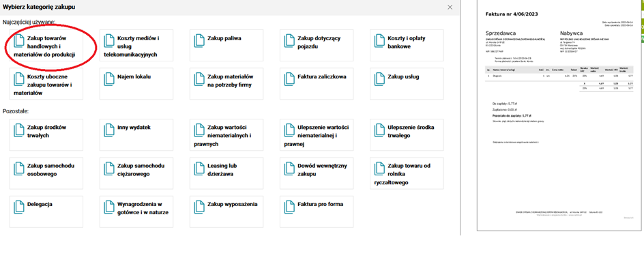Click document icon beside Zakup środków trwałych
The image size is (644, 262).
19,130
